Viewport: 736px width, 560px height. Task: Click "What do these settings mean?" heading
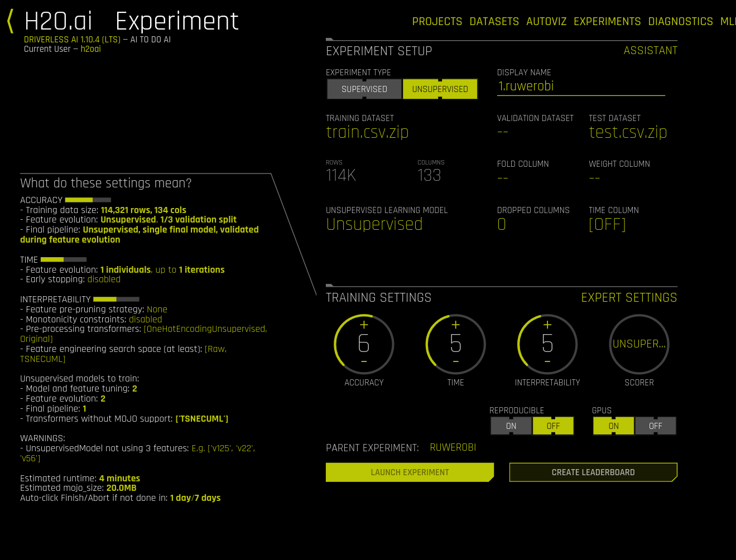106,183
